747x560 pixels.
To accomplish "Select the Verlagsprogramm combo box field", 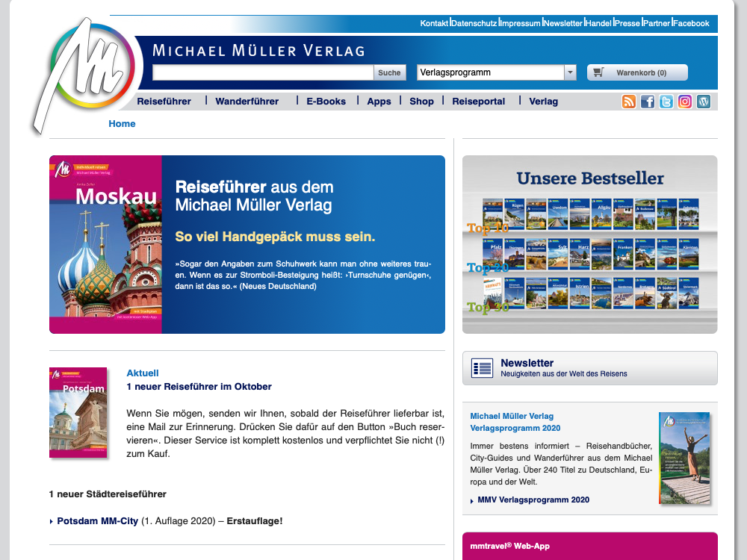I will tap(497, 72).
